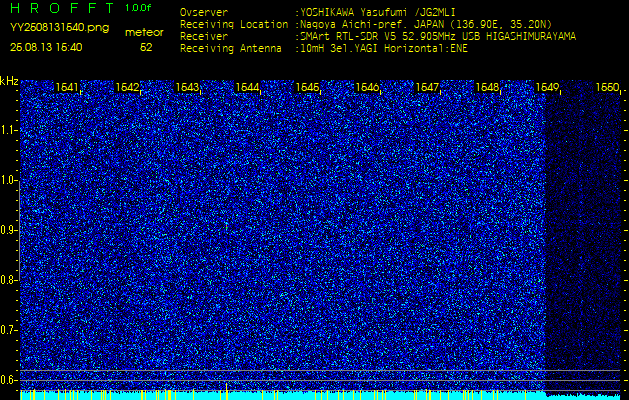Click the version label 1.0.0f
Screen dimensions: 629x400
(138, 8)
